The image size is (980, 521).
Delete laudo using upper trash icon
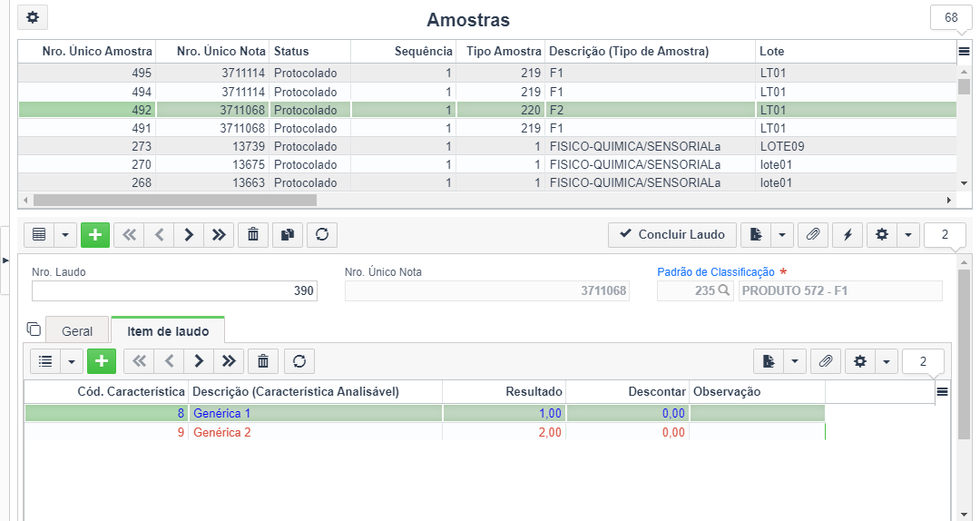pyautogui.click(x=253, y=234)
